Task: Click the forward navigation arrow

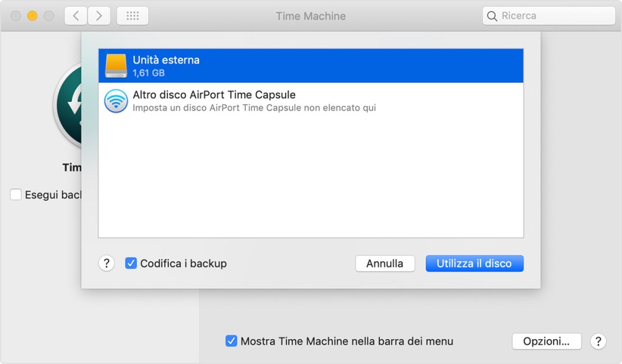Action: tap(99, 16)
